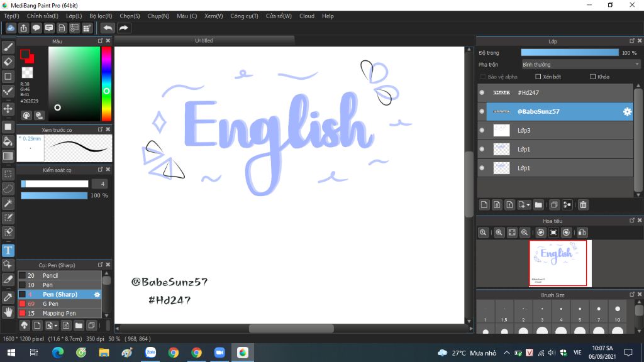This screenshot has height=362, width=644.
Task: Click the Redo arrow in toolbar
Action: tap(123, 28)
